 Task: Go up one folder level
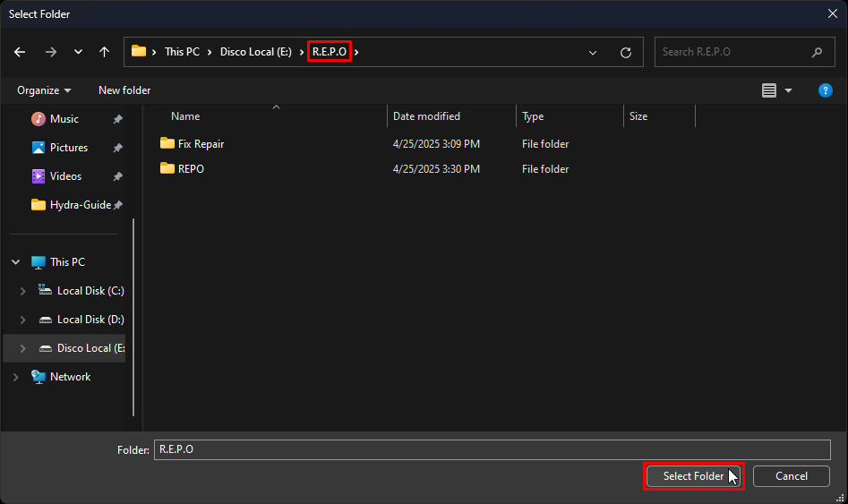(x=105, y=52)
